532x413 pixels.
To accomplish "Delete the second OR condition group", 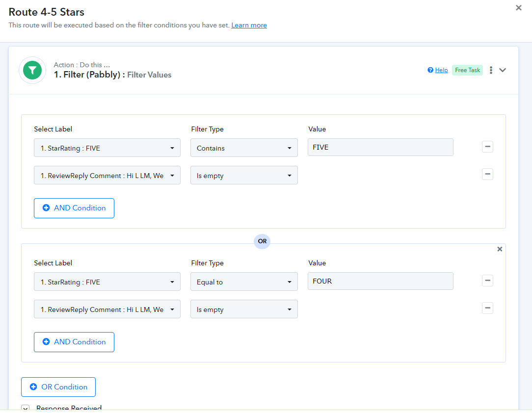I will click(x=500, y=249).
